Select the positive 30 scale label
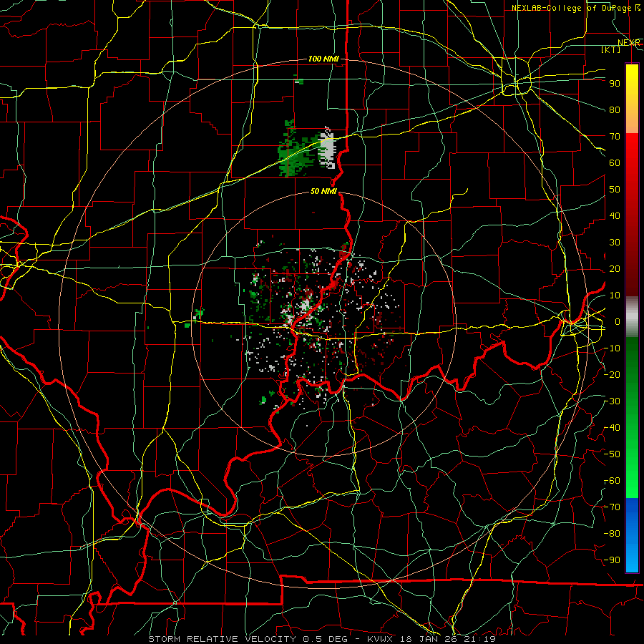 pos(615,243)
